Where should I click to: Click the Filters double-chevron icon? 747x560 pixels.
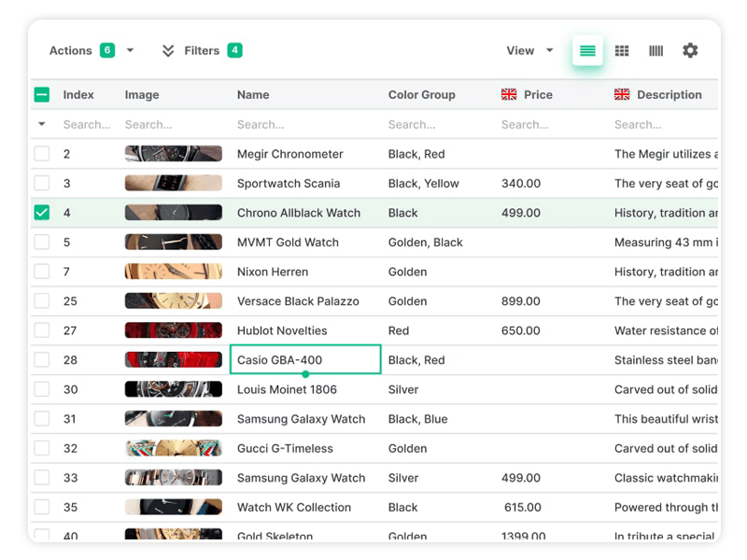168,50
